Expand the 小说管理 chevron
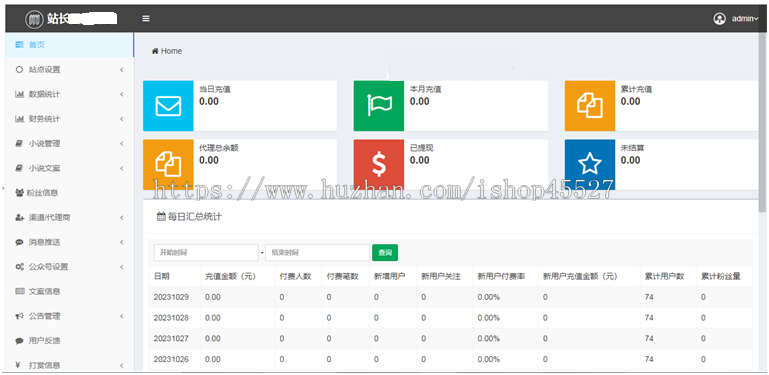 122,144
